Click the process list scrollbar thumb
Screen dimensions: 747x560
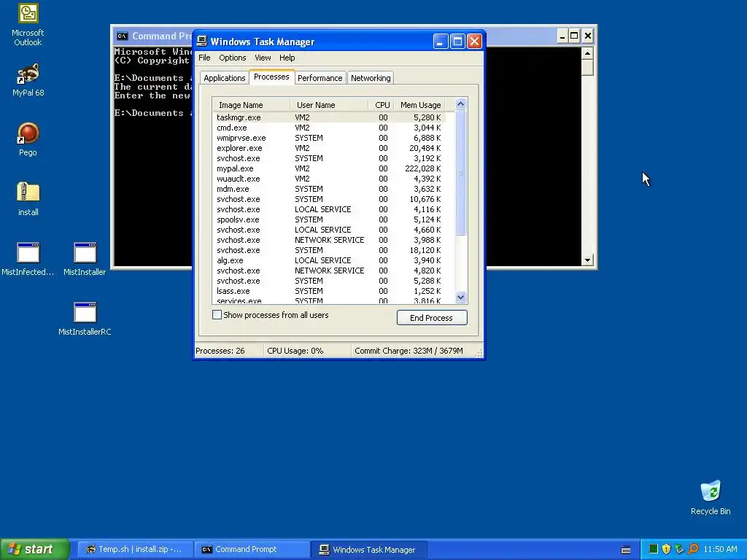pyautogui.click(x=461, y=173)
